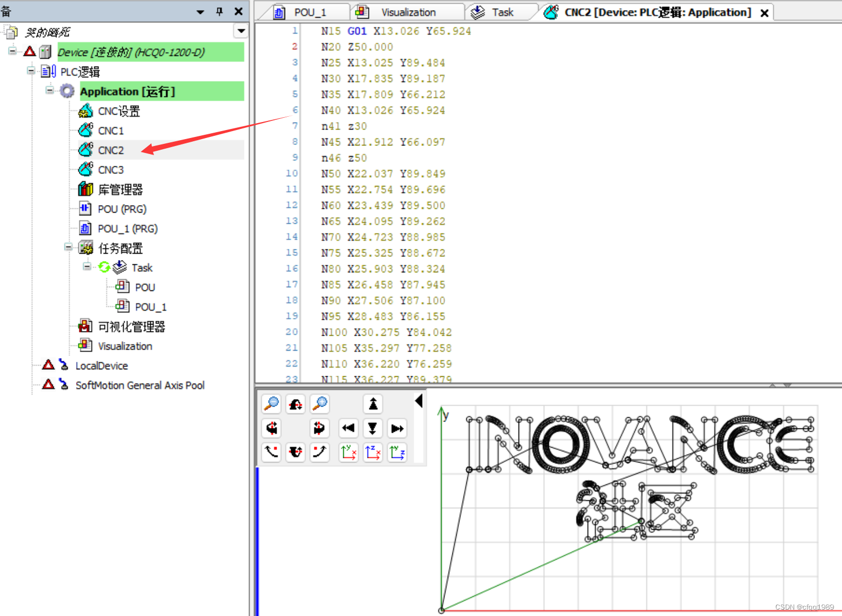Click the zoom out magnifier icon
The height and width of the screenshot is (616, 842).
click(x=271, y=403)
